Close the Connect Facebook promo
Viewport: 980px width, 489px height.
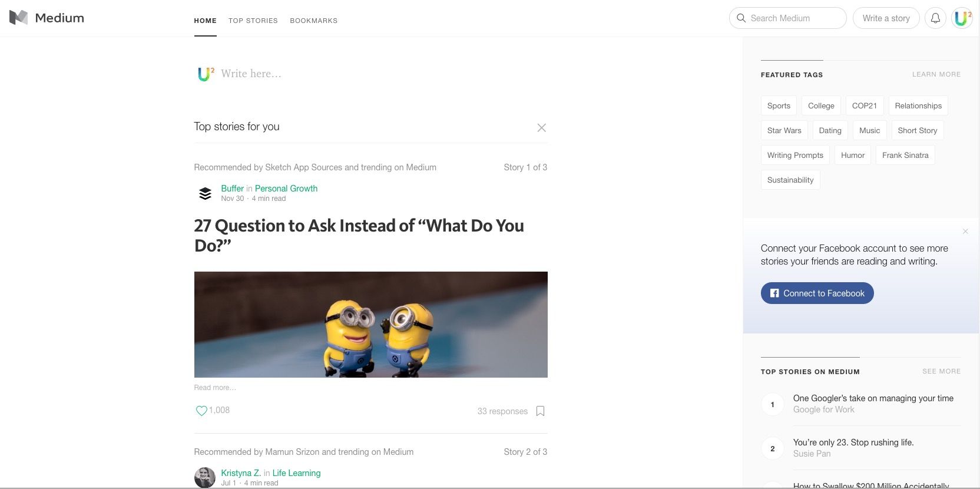[965, 232]
